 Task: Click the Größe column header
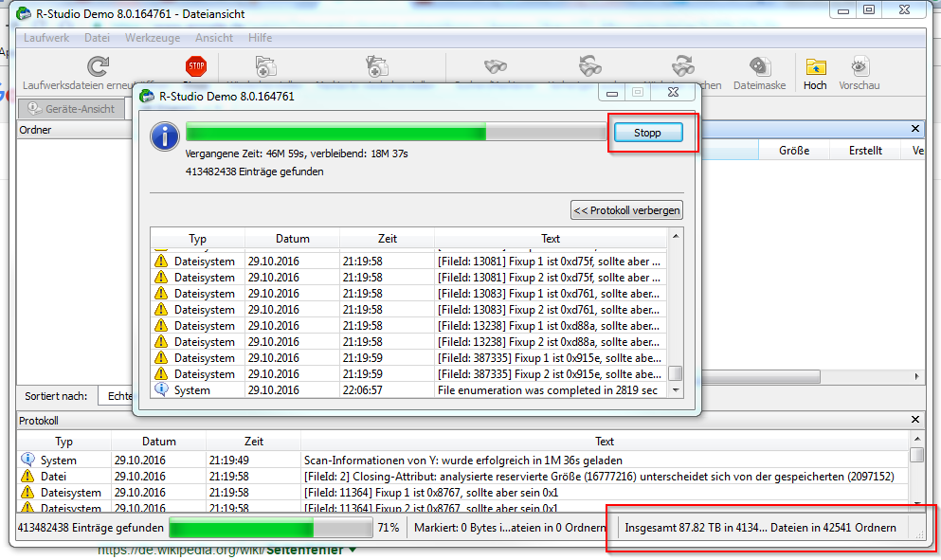[794, 151]
